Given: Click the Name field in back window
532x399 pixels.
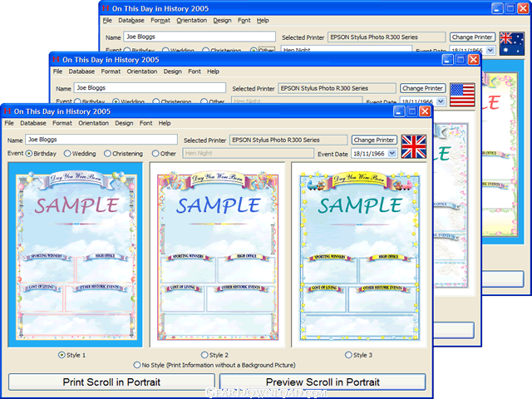Looking at the screenshot, I should pos(199,37).
